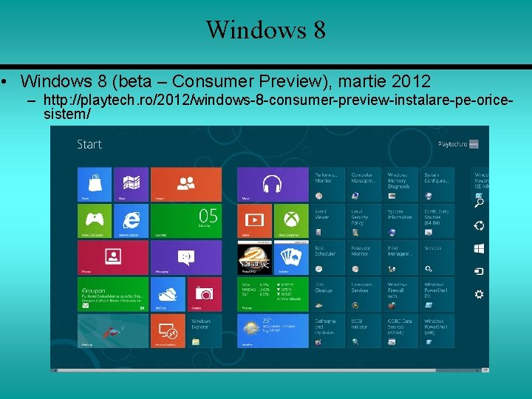Click the scrollbar right arrow
Viewport: 532px width, 399px height.
477,370
